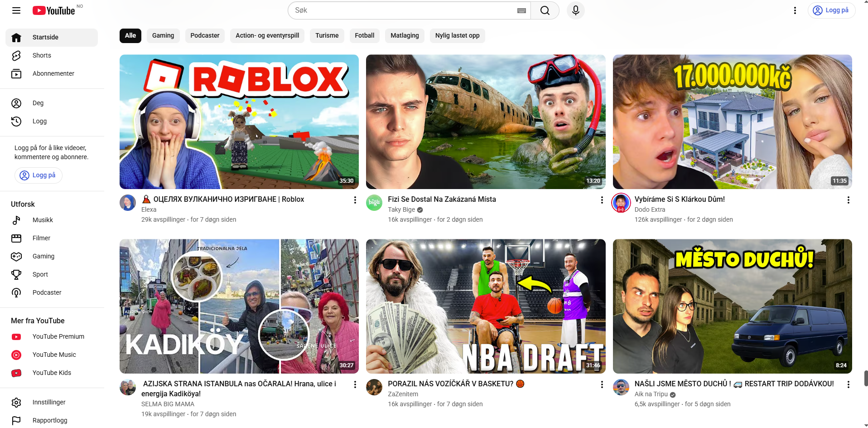
Task: Open options for Vybíráme Si S Klárkou Dům
Action: pos(849,200)
